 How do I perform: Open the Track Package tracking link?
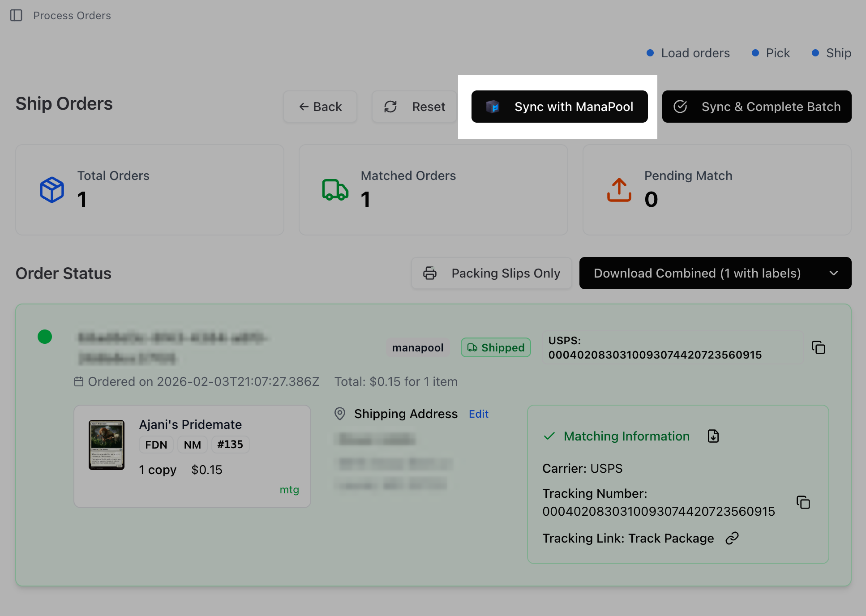point(671,538)
